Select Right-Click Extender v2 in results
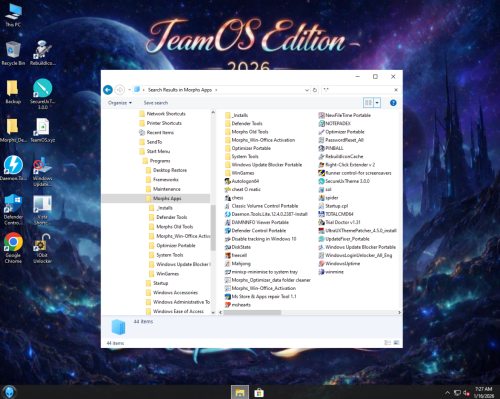Viewport: 500px width, 399px height. point(347,165)
